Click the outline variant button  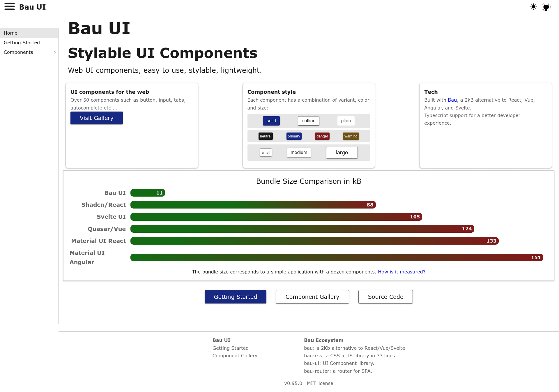click(309, 121)
